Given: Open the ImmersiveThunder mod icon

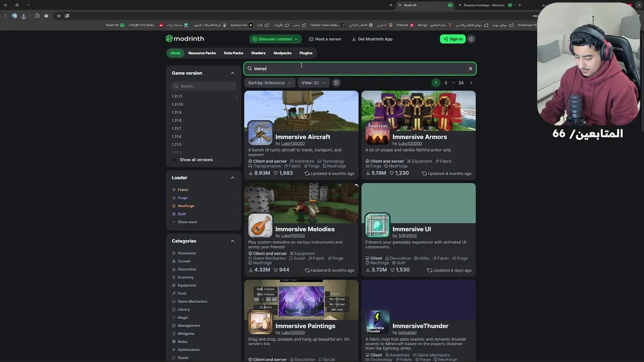Looking at the screenshot, I should [x=377, y=322].
